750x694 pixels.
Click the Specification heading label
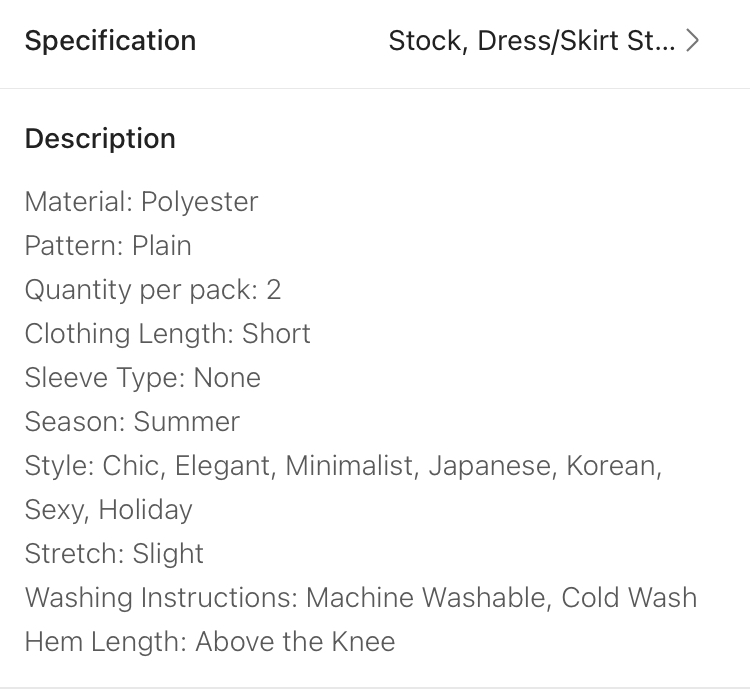110,41
